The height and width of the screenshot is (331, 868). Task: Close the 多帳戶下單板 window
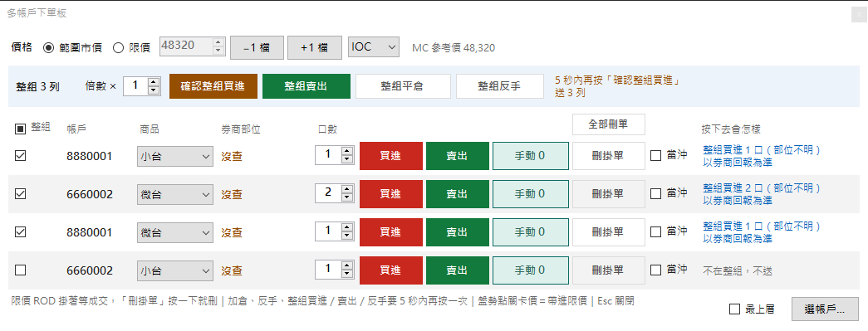pyautogui.click(x=858, y=16)
